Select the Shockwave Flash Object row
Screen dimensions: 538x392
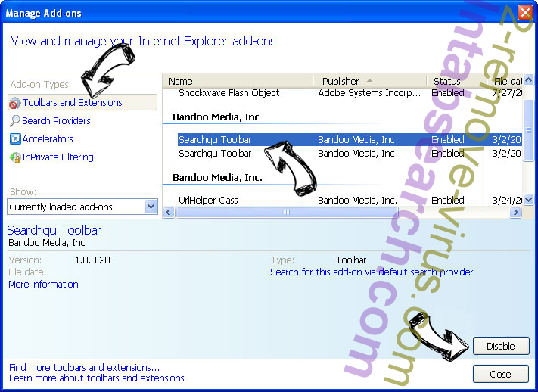coord(350,92)
